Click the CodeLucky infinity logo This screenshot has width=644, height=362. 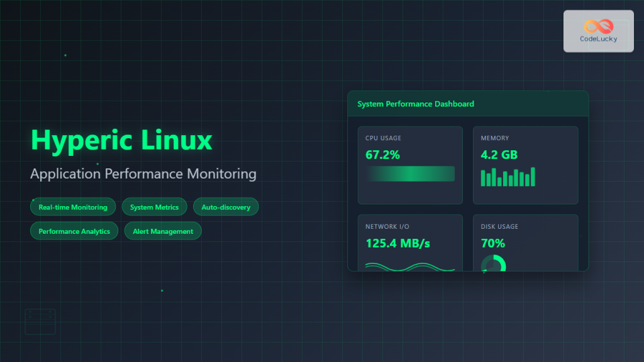[597, 25]
